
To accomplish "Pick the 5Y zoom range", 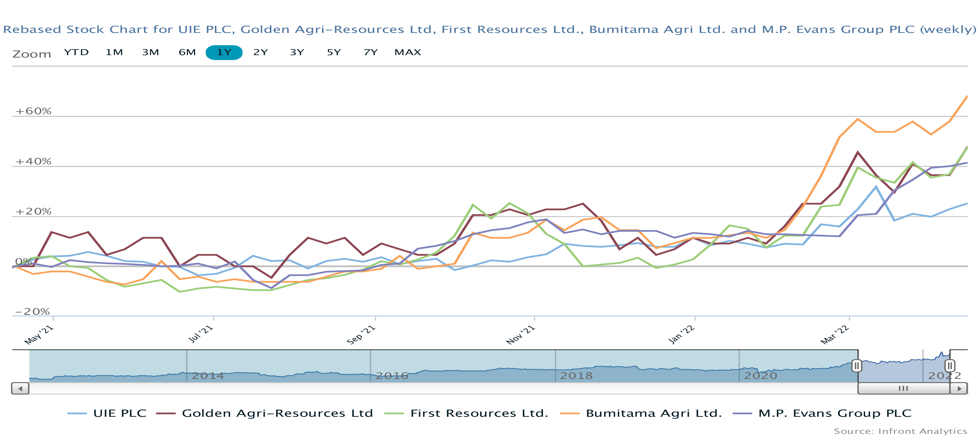I will [x=334, y=52].
